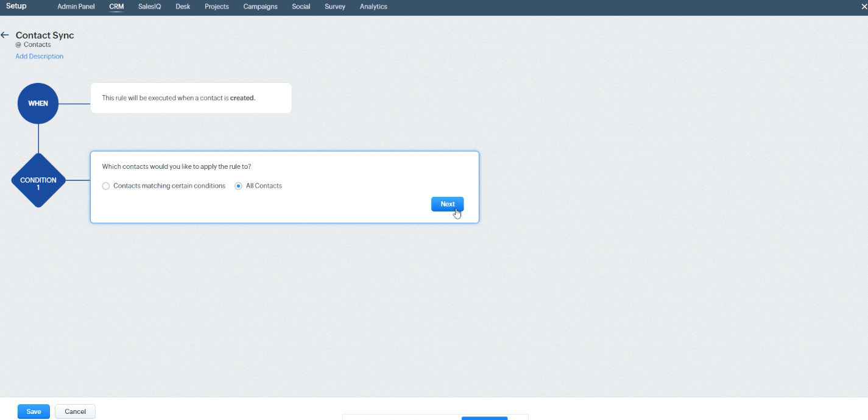Click the Admin Panel menu item
This screenshot has height=420, width=868.
76,7
